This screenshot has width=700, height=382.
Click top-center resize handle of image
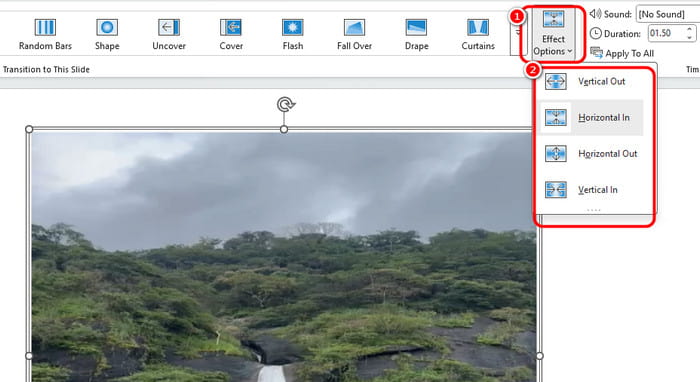[x=284, y=129]
